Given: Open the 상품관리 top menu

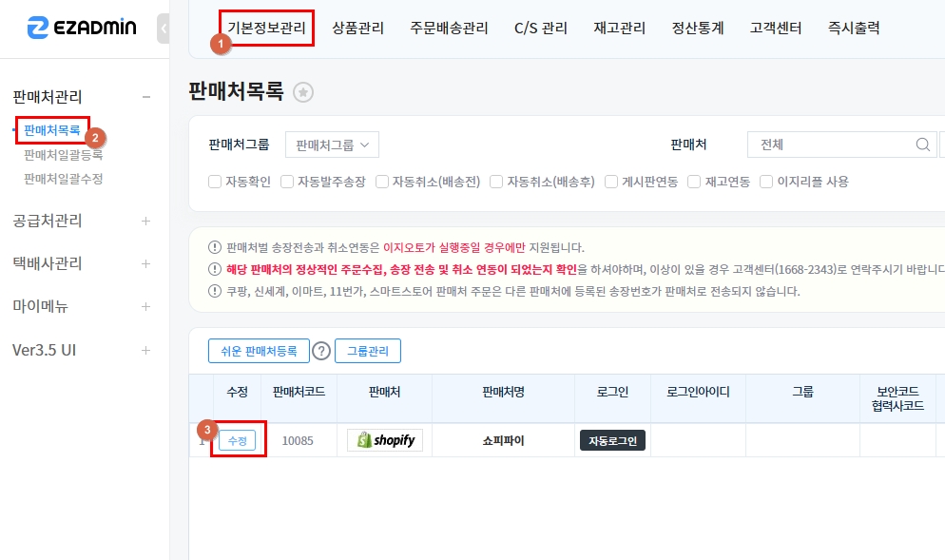Looking at the screenshot, I should pyautogui.click(x=358, y=29).
